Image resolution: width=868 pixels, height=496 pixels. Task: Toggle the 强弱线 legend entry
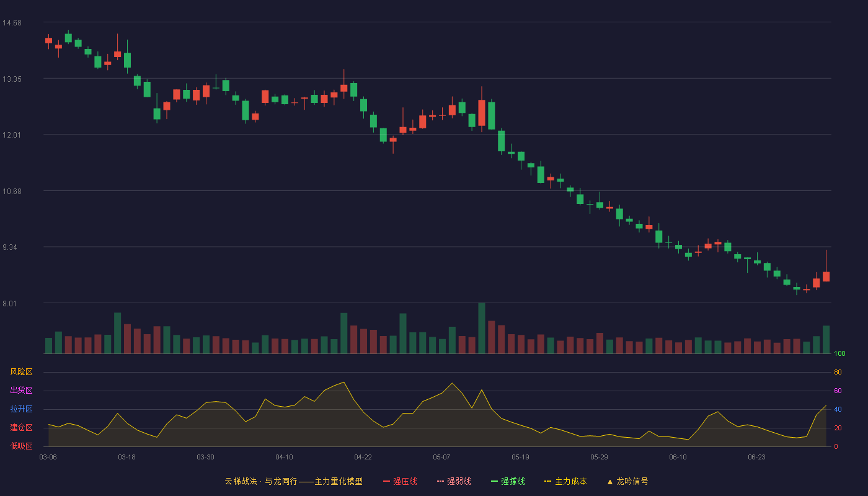454,481
